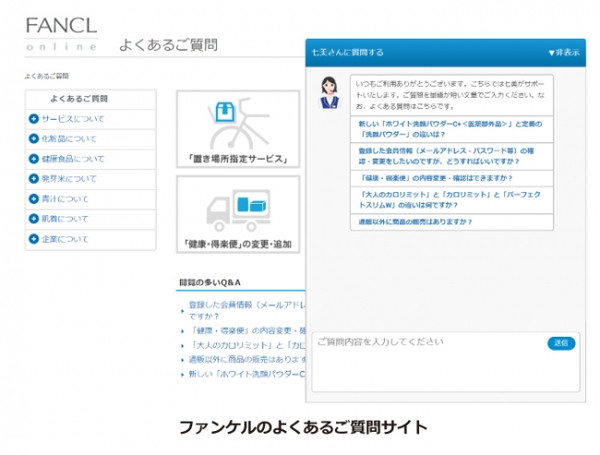
Task: Expand 肌着について plus icon
Action: point(34,219)
